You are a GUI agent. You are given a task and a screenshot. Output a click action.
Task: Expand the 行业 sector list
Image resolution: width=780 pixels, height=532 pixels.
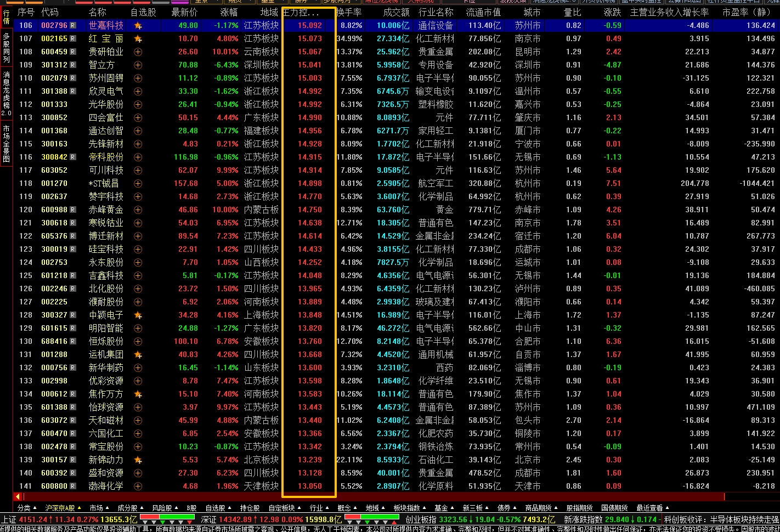pos(320,508)
